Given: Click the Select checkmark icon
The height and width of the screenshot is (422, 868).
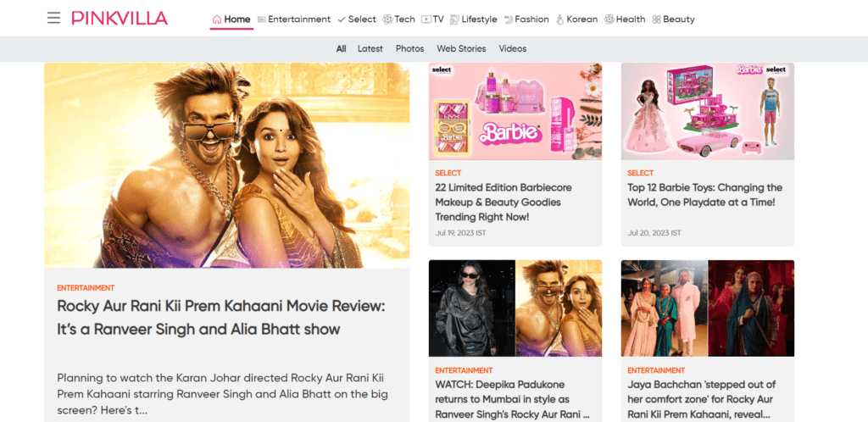Looking at the screenshot, I should click(342, 19).
